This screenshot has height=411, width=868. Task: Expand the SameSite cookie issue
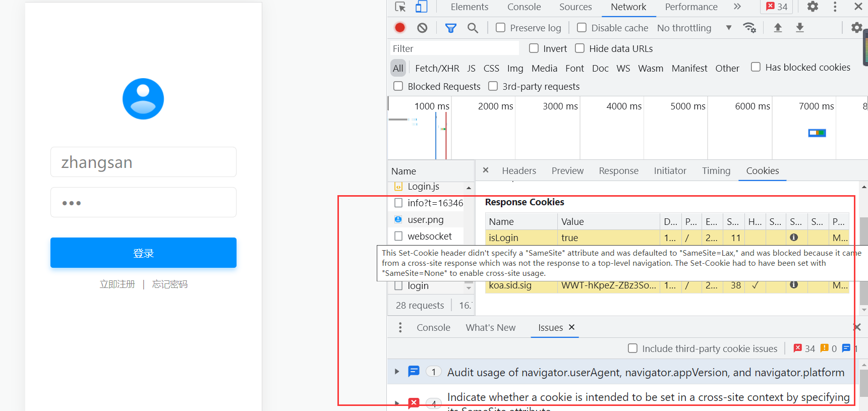tap(397, 403)
